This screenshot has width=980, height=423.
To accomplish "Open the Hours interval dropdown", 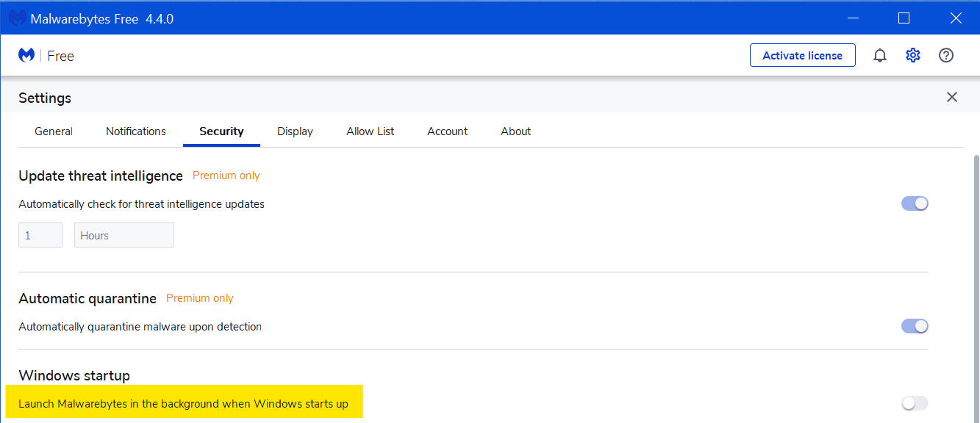I will 124,235.
